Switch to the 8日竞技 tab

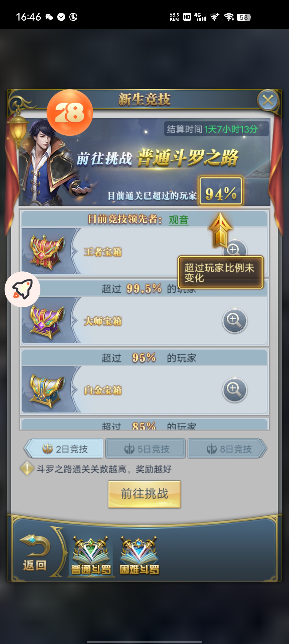[227, 448]
